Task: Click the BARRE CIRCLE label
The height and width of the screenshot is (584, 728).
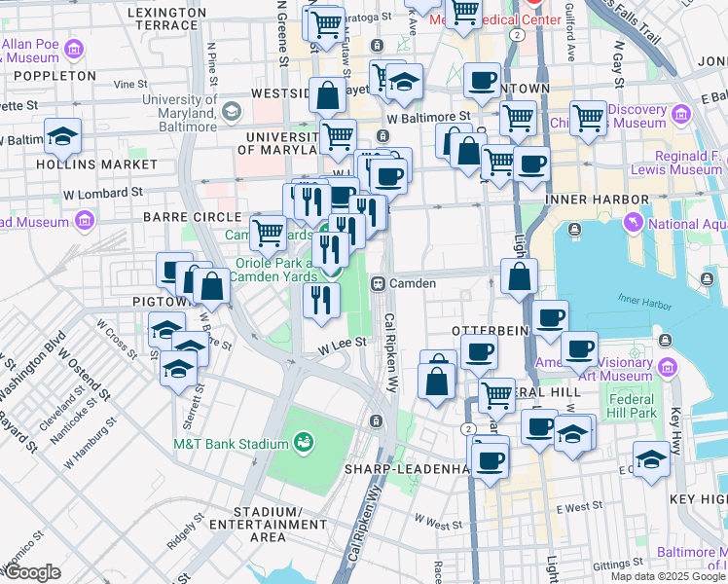Action: [193, 217]
